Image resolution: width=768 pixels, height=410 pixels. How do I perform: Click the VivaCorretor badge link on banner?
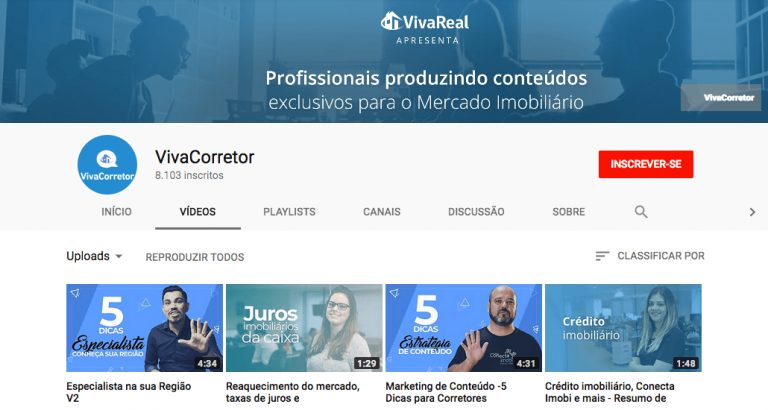coord(721,97)
